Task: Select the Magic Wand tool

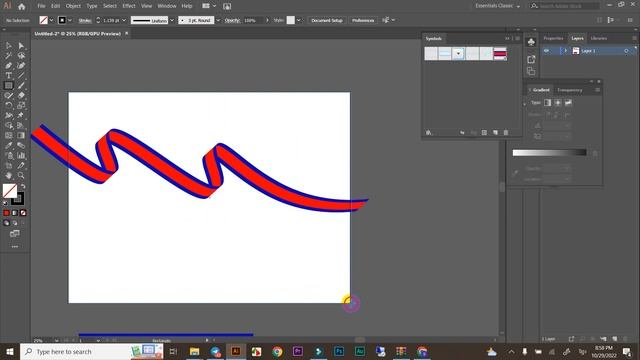Action: pyautogui.click(x=9, y=56)
